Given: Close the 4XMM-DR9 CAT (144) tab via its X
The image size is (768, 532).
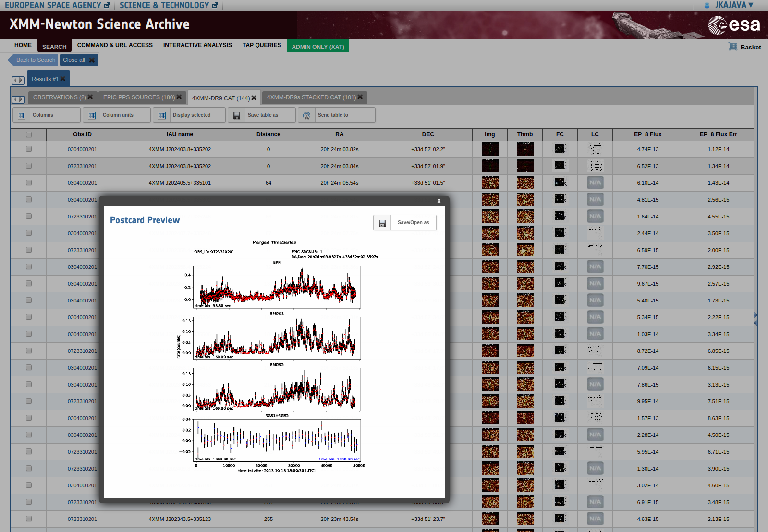Looking at the screenshot, I should [254, 98].
